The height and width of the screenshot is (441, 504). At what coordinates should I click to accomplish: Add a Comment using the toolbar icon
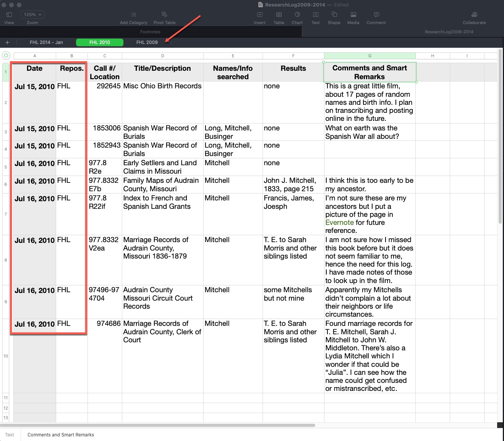pyautogui.click(x=376, y=15)
